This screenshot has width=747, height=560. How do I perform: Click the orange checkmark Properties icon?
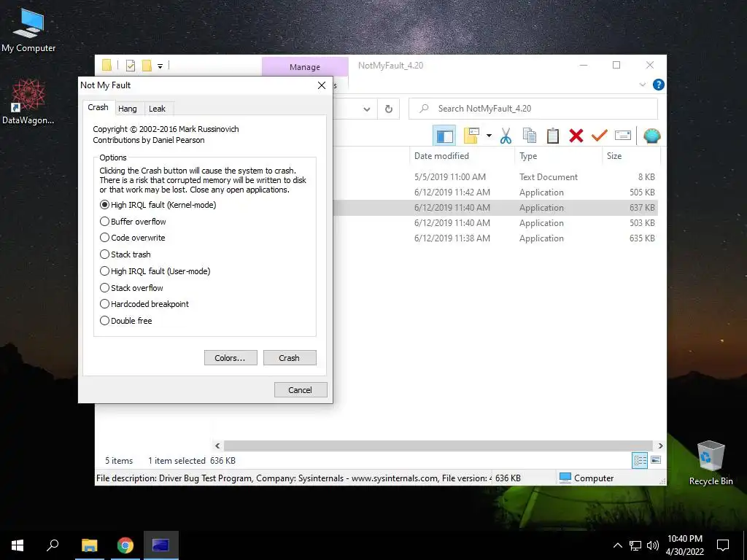pos(600,136)
